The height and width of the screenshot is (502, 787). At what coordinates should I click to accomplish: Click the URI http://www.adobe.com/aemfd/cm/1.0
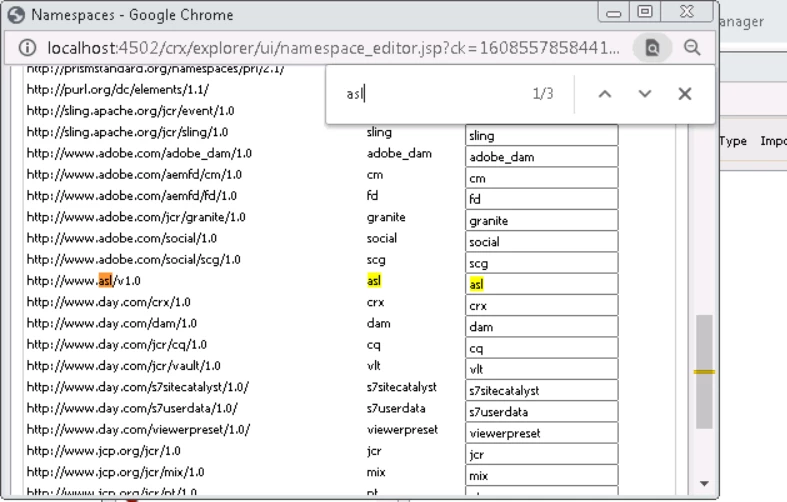tap(134, 175)
